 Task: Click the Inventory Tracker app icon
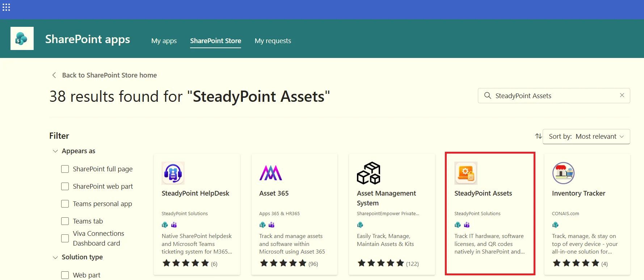(563, 173)
